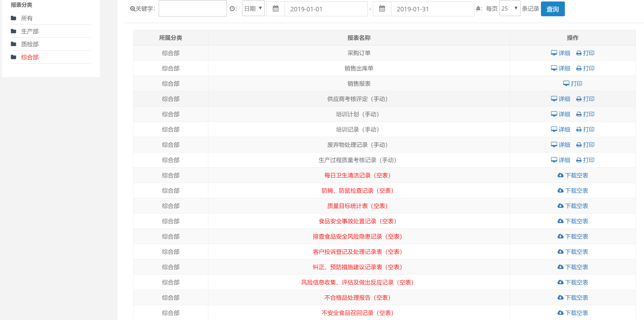
Task: Open 详细 for 培训计划（手动）
Action: click(x=564, y=114)
